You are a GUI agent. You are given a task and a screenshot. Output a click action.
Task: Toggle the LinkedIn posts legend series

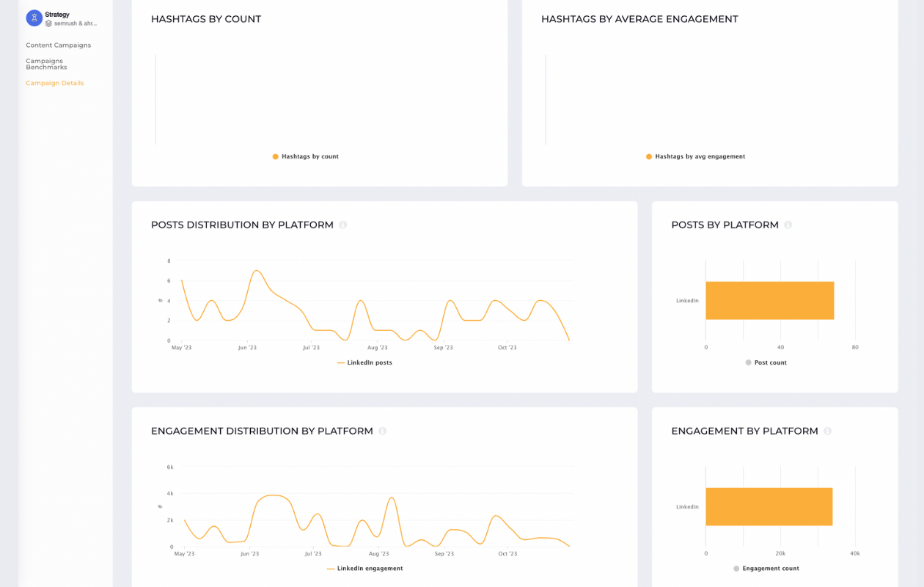(364, 362)
